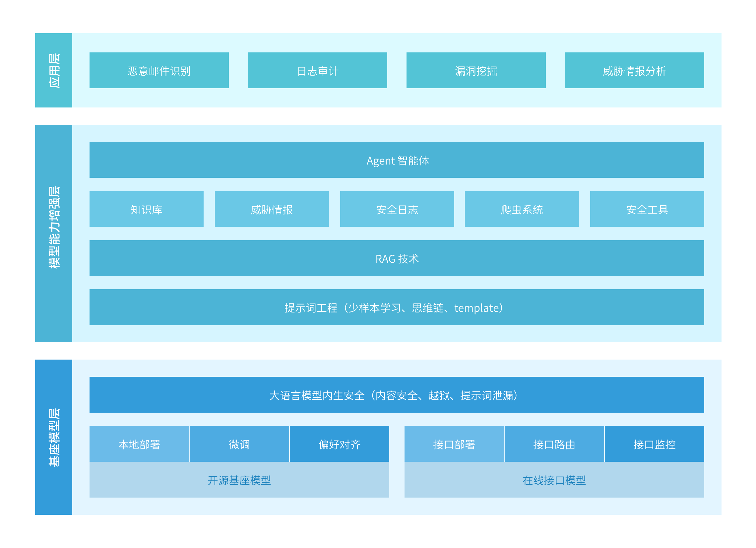Select the 应用层 side label
Viewport: 756px width, 548px height.
54,70
